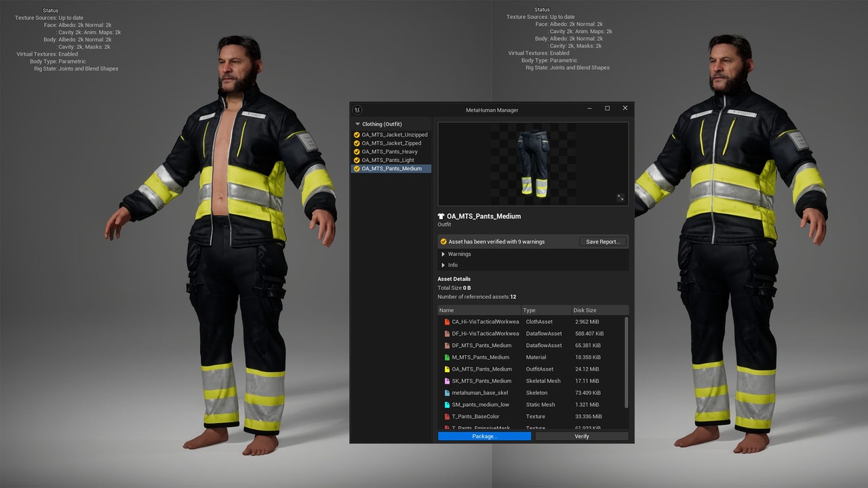Click the expand preview icon in the thumbnail corner

620,198
